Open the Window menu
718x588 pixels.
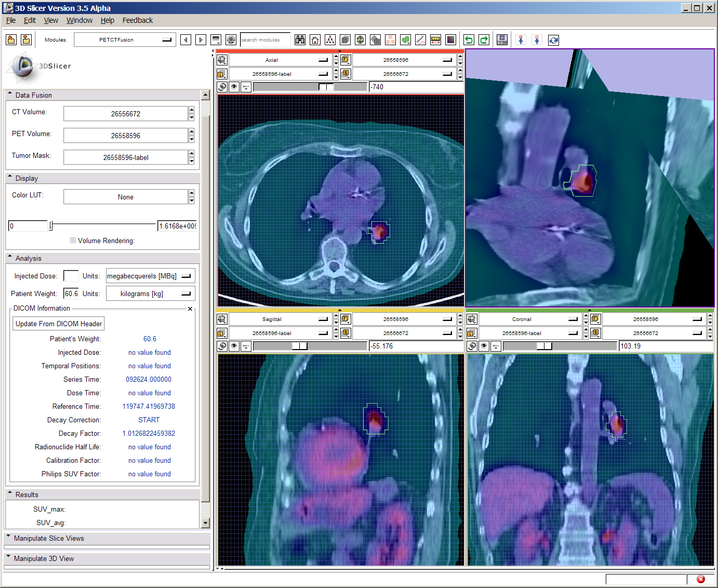pos(79,20)
